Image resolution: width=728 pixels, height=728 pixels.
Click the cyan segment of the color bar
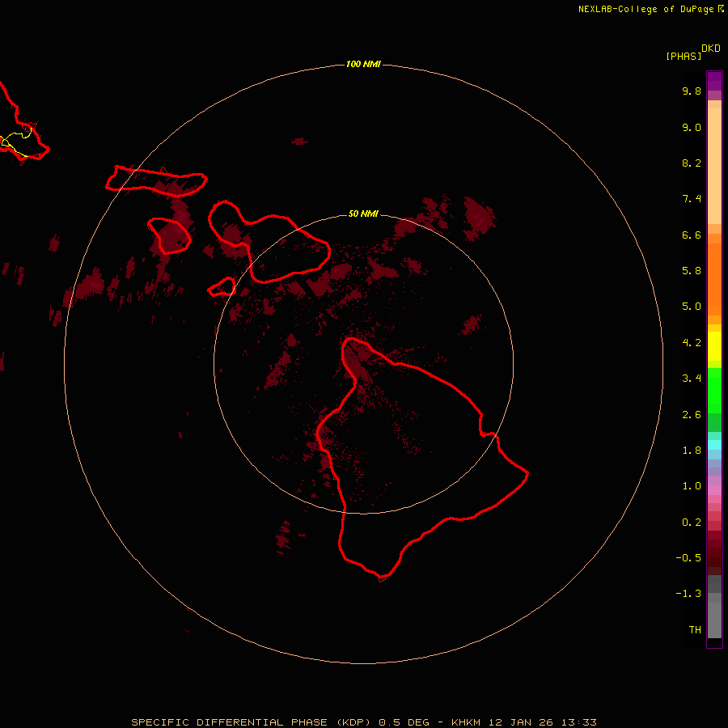point(714,445)
